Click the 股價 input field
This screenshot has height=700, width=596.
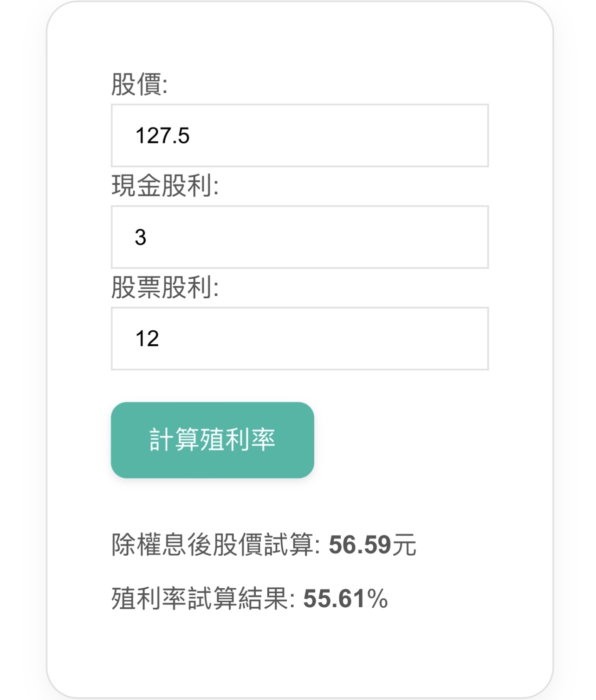[x=299, y=135]
